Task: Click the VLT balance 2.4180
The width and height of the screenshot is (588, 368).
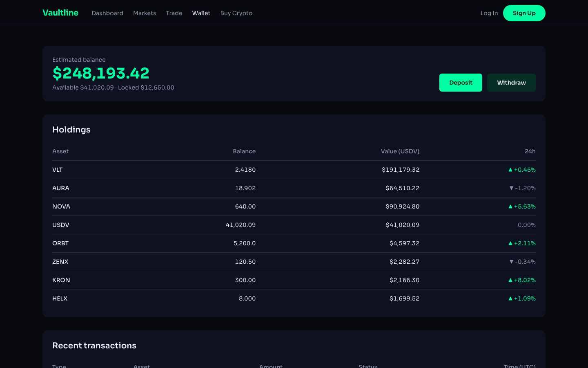Action: coord(245,170)
